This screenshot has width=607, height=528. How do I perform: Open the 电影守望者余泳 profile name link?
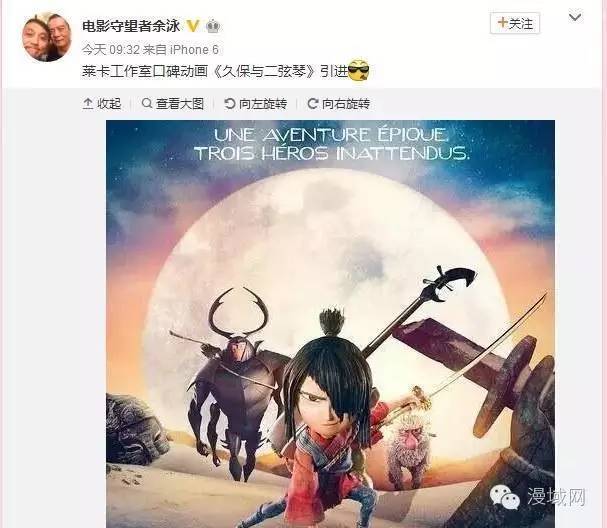pyautogui.click(x=131, y=26)
